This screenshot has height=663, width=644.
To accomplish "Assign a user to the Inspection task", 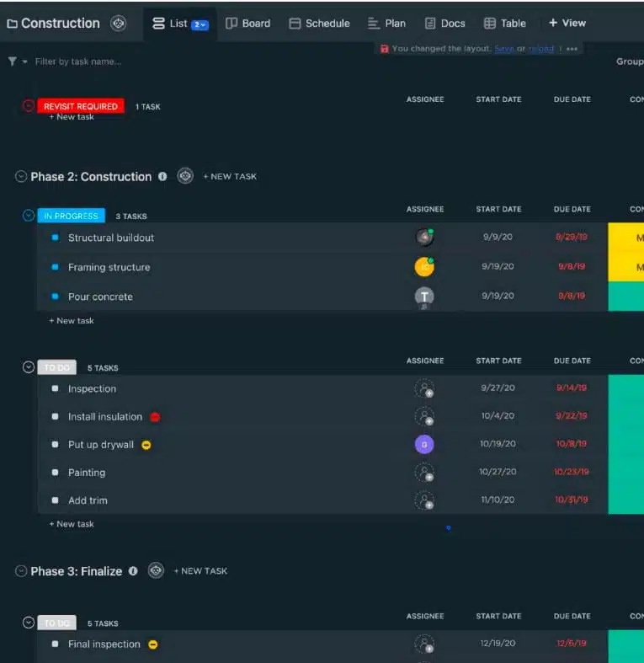I will click(424, 388).
